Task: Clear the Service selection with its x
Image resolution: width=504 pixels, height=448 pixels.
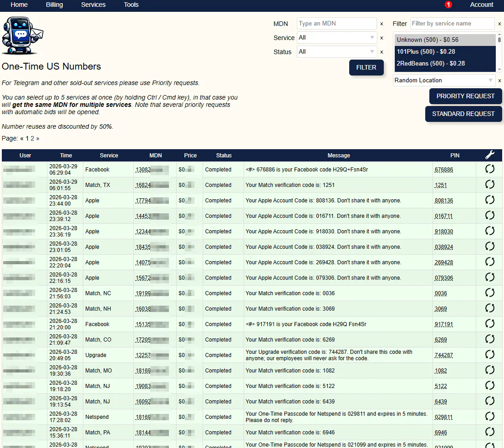Action: click(382, 38)
